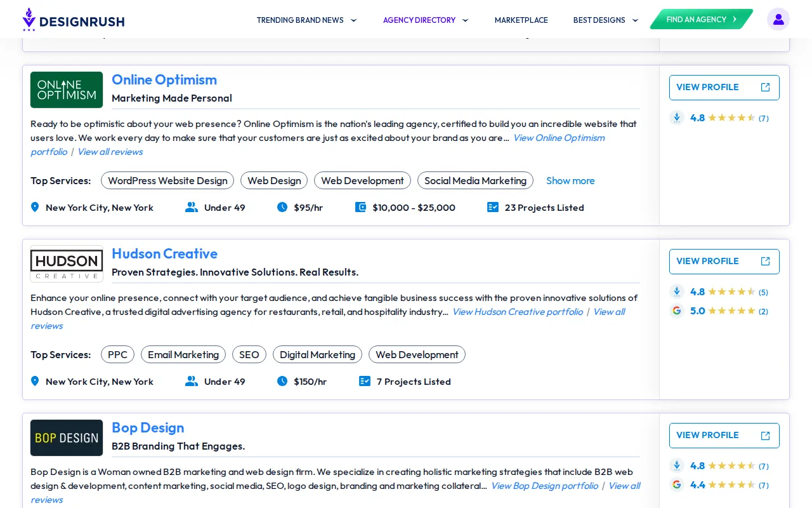Select Web Design service tag
This screenshot has height=508, width=812.
[x=274, y=180]
